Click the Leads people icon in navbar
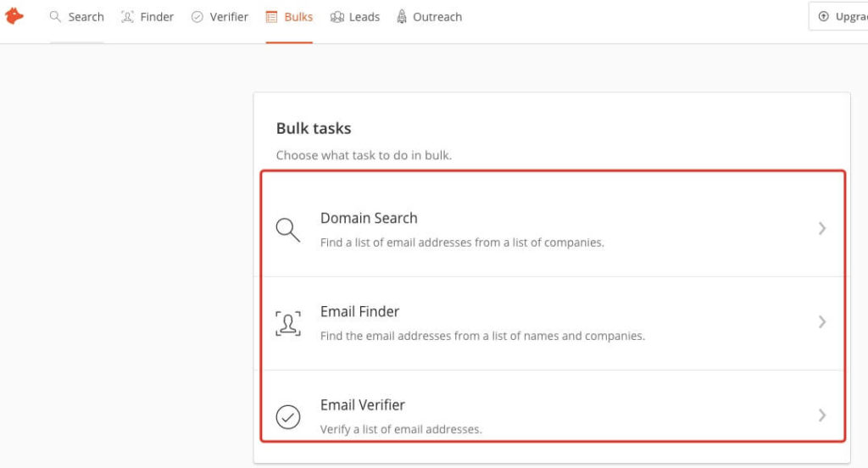 point(337,17)
